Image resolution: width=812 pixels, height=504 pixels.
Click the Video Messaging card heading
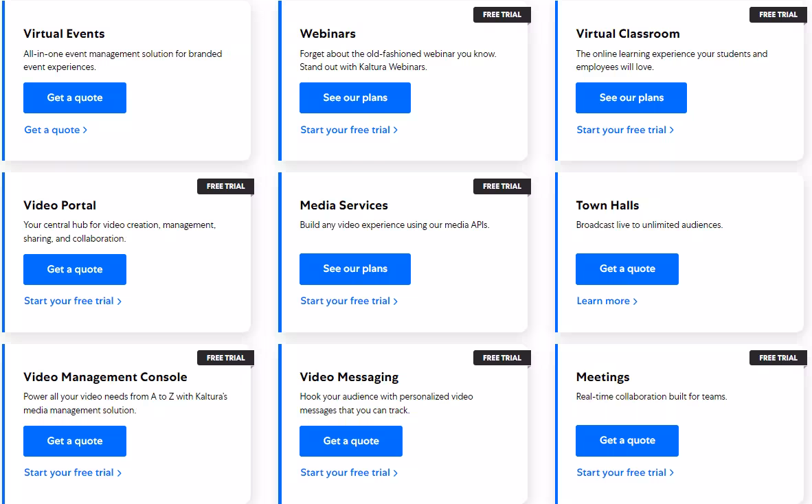pos(349,377)
